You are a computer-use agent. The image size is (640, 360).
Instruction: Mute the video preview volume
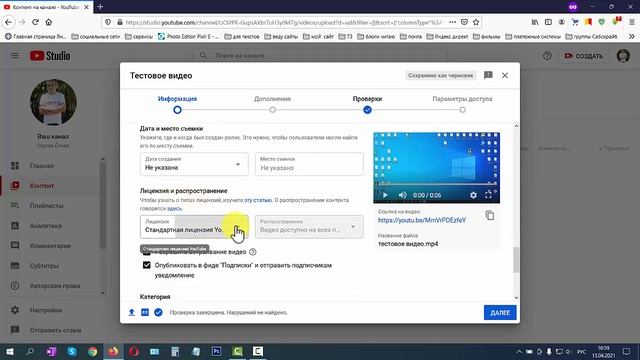pyautogui.click(x=402, y=195)
